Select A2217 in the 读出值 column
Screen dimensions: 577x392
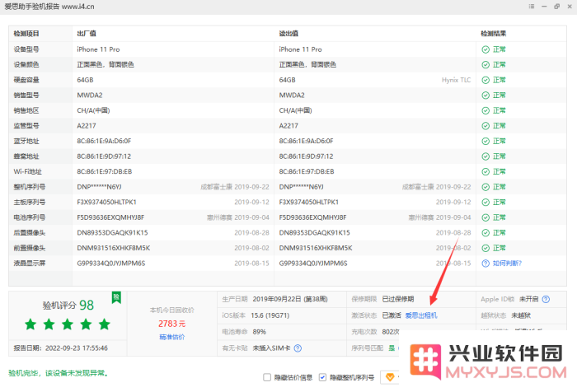coord(288,126)
